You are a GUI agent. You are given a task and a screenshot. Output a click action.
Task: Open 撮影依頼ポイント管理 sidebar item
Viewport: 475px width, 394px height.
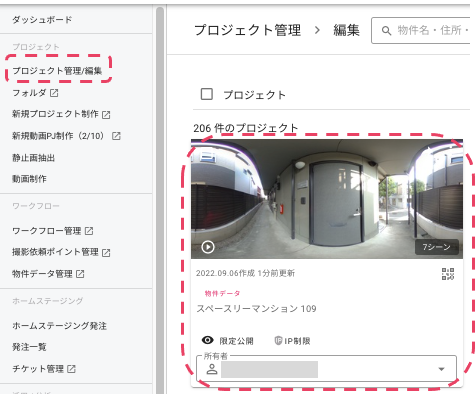[x=55, y=252]
